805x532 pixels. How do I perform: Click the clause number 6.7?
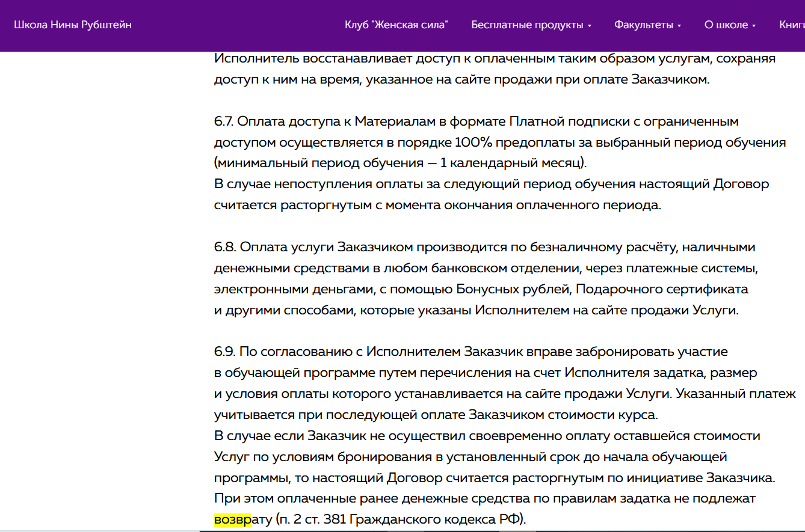coord(223,121)
